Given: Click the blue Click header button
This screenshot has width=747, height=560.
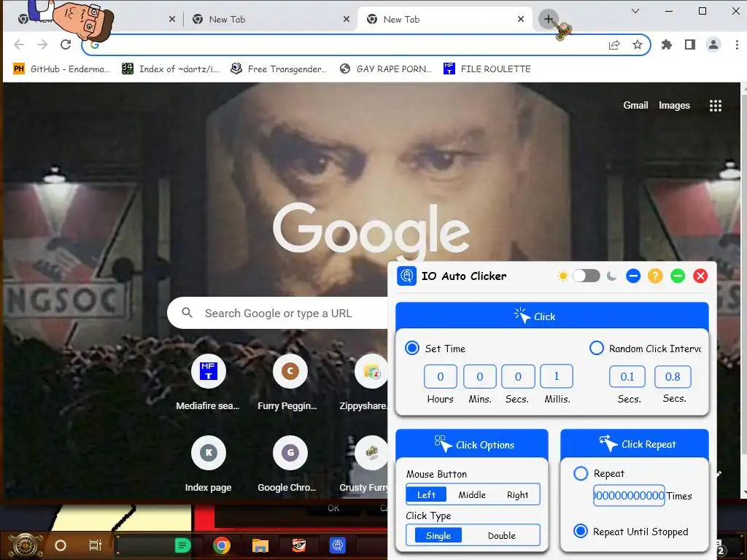Looking at the screenshot, I should pos(552,316).
